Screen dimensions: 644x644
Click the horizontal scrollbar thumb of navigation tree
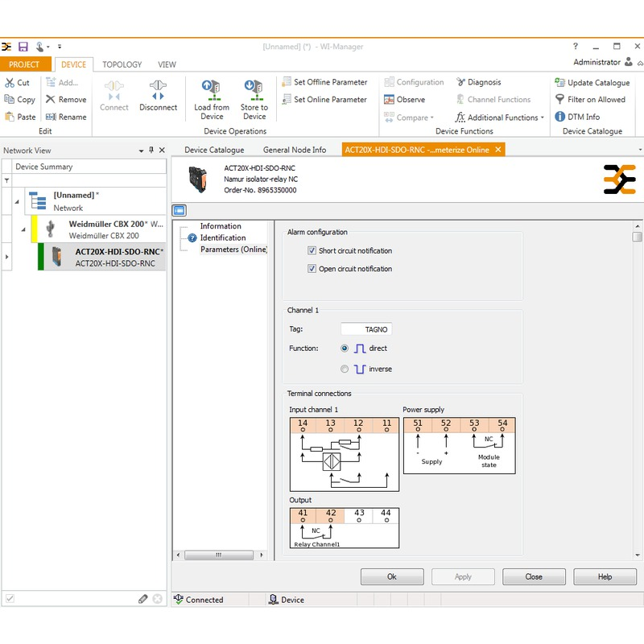[x=218, y=555]
